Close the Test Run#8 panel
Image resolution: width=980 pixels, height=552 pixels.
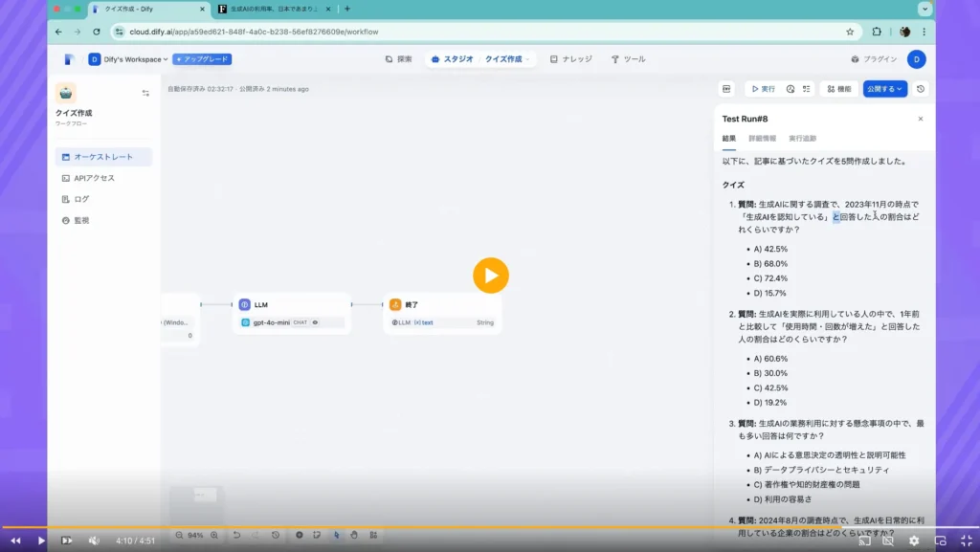921,119
